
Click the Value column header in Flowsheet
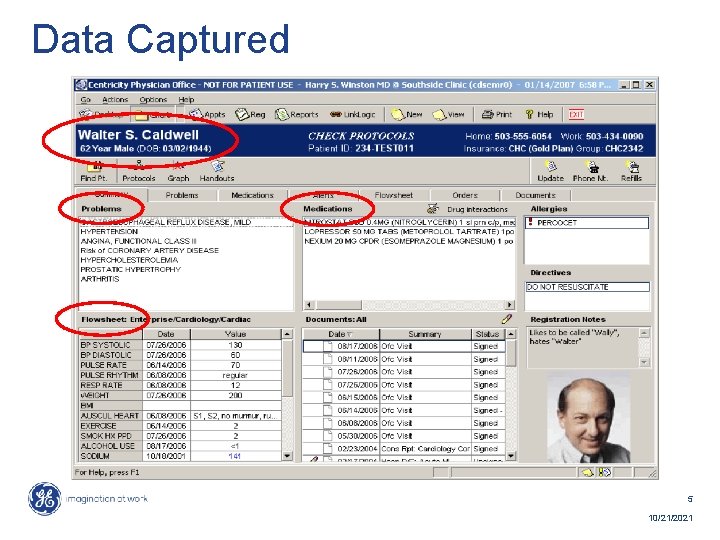pos(236,334)
